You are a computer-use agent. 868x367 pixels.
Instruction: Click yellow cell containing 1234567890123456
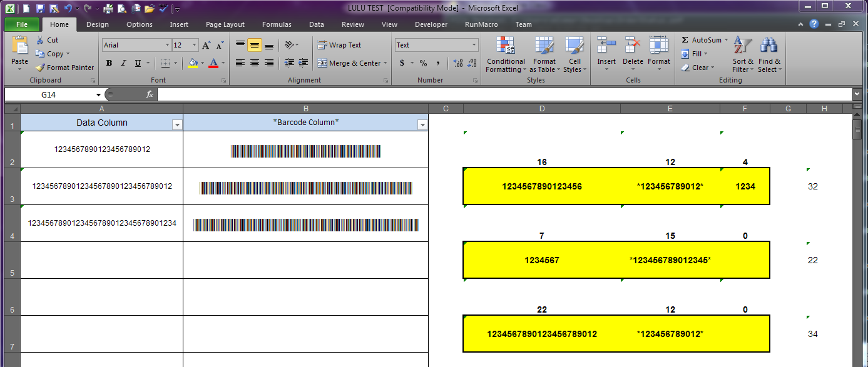[542, 186]
